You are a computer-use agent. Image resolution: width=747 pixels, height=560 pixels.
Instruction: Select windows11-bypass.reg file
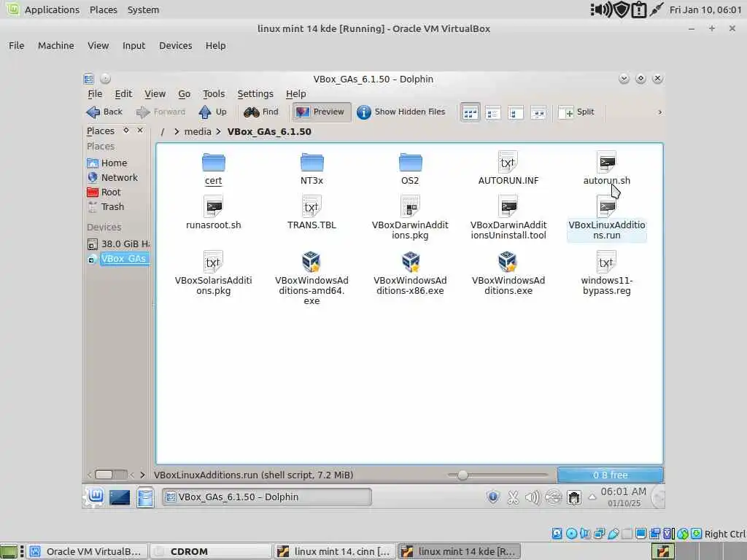[x=606, y=273]
